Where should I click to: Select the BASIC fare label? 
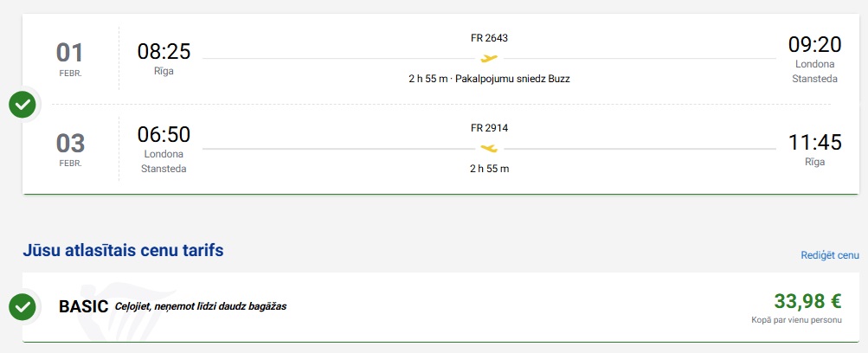point(83,306)
